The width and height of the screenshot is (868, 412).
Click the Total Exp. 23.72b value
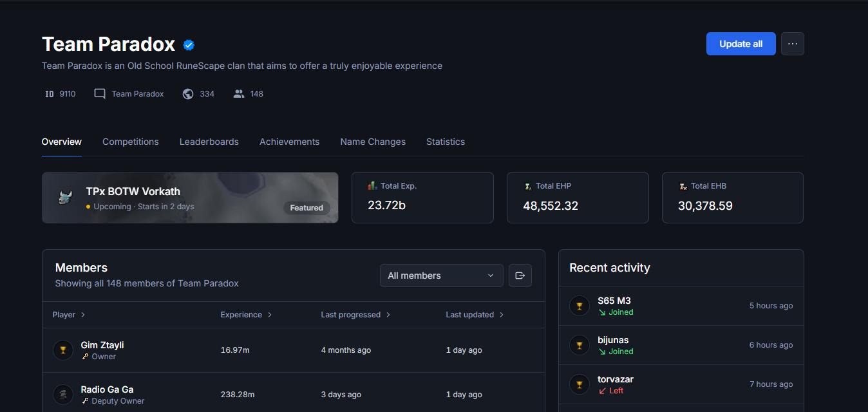coord(386,205)
